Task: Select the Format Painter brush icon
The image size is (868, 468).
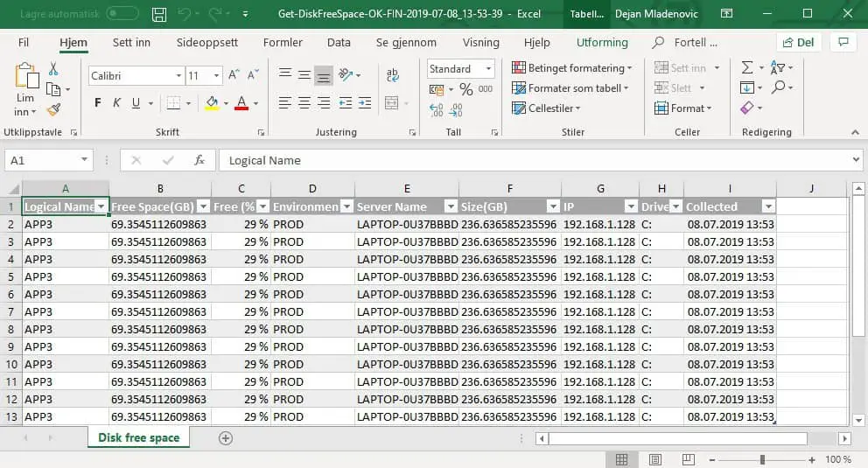Action: (x=53, y=109)
